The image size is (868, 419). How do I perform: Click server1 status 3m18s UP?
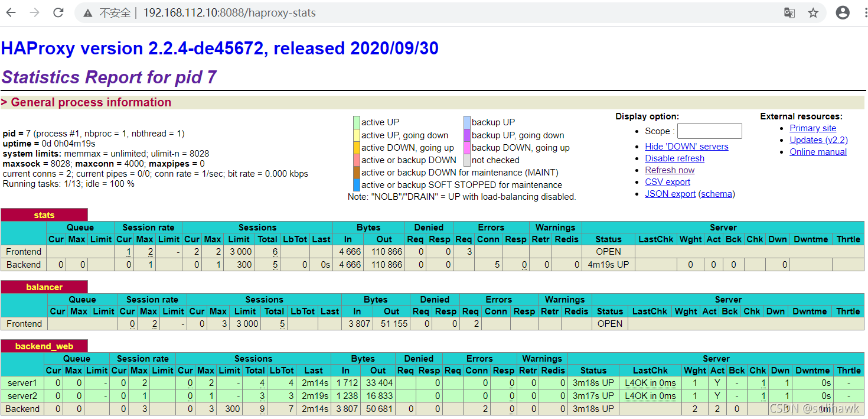tap(593, 383)
